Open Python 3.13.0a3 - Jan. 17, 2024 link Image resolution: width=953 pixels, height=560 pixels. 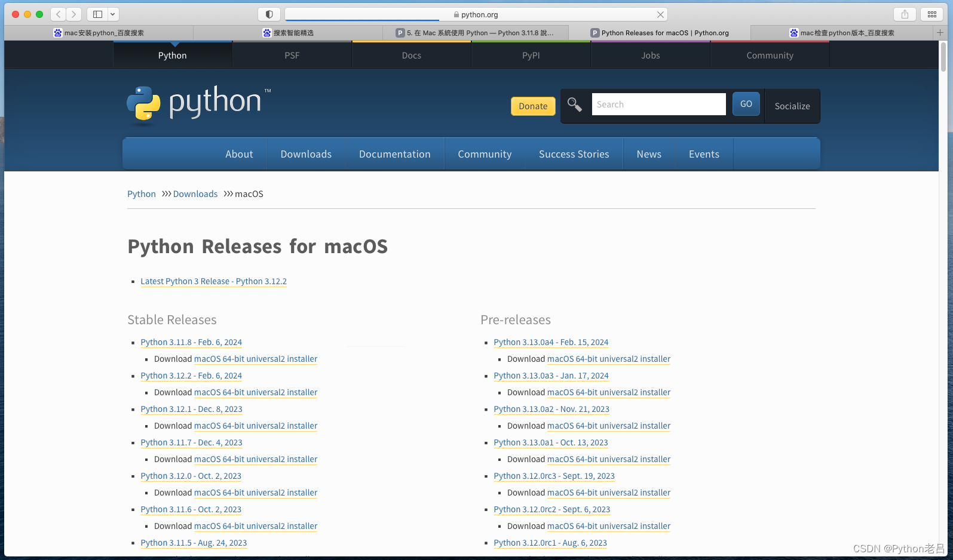(x=551, y=376)
